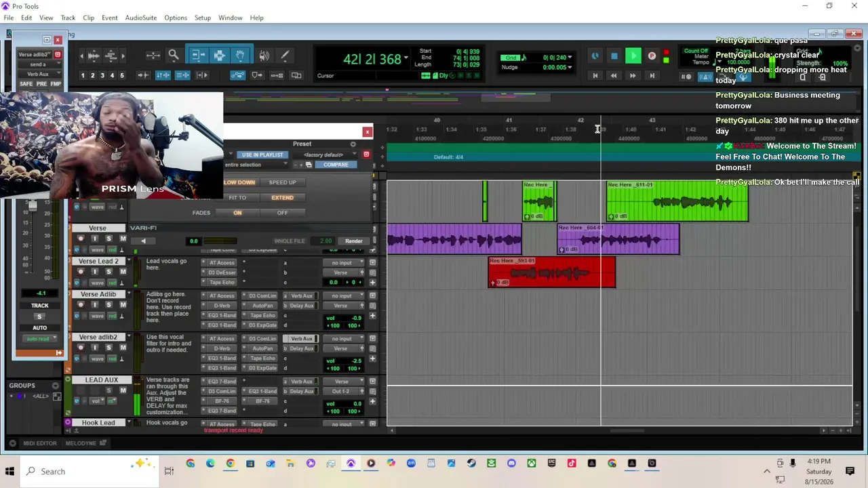Click Go to End transport button
Screen dimensions: 868x488
pyautogui.click(x=652, y=76)
